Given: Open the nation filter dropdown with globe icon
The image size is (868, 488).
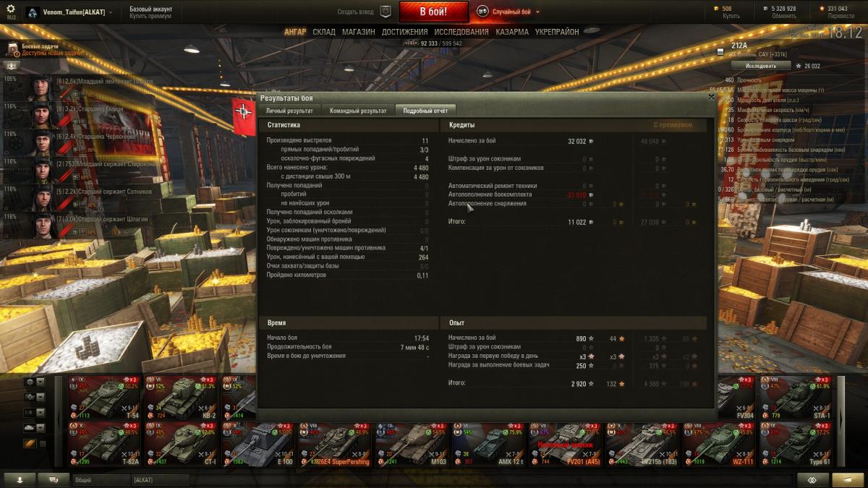Looking at the screenshot, I should pyautogui.click(x=35, y=382).
